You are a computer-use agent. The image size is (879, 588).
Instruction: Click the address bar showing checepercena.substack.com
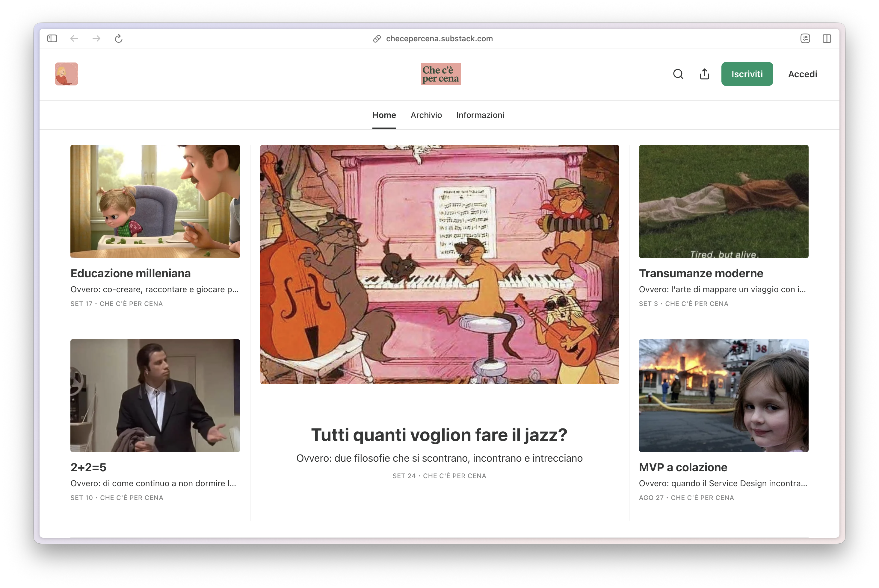click(x=439, y=38)
